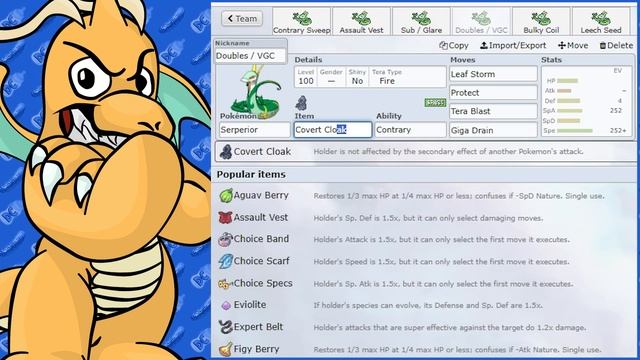Open the Bulky Coil tab
The width and height of the screenshot is (640, 360).
541,22
